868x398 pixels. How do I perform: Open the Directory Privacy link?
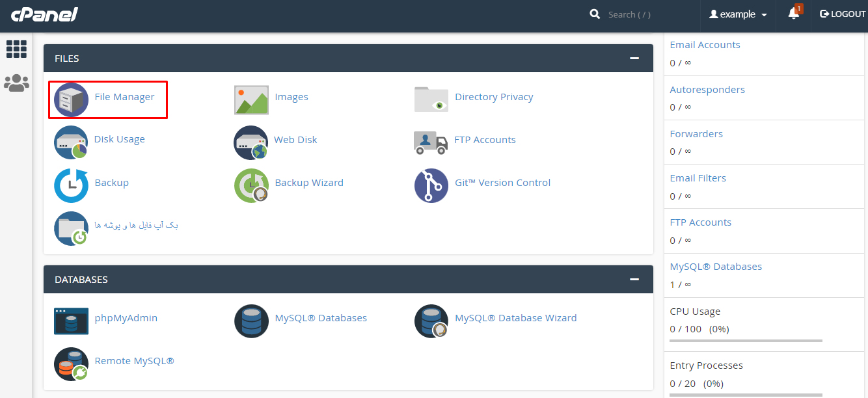click(494, 97)
